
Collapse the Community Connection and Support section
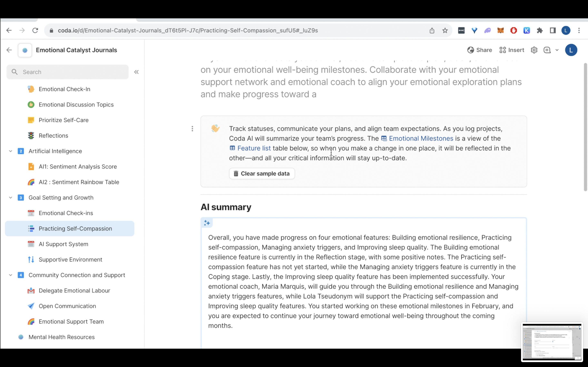pos(10,275)
